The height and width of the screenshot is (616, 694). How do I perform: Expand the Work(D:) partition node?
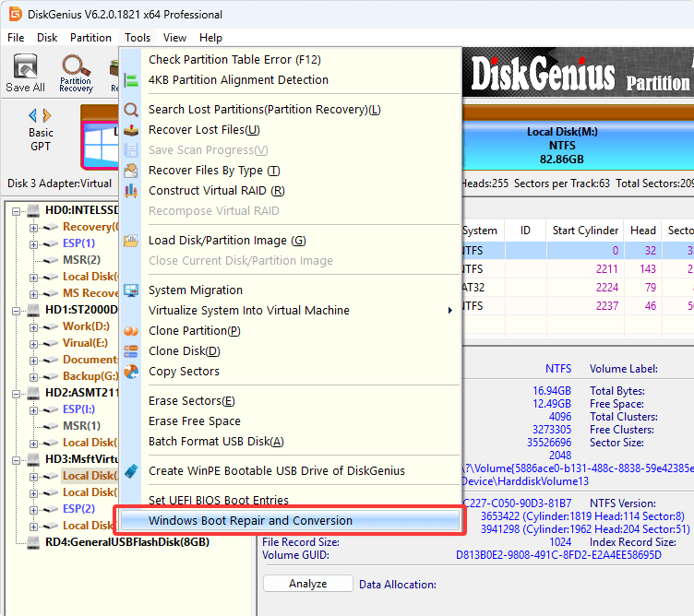[33, 327]
